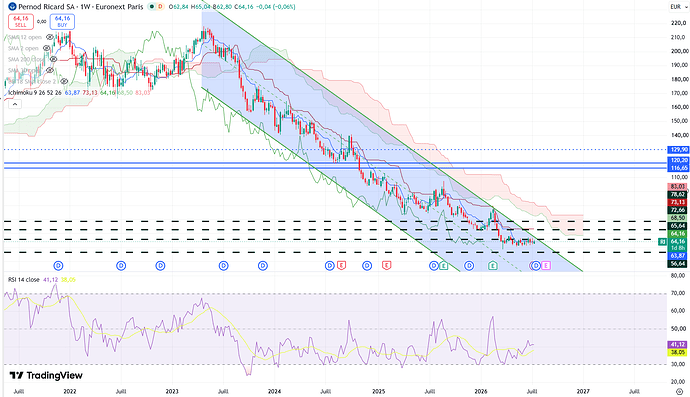Click the green market status dot
The width and height of the screenshot is (690, 397).
152,7
